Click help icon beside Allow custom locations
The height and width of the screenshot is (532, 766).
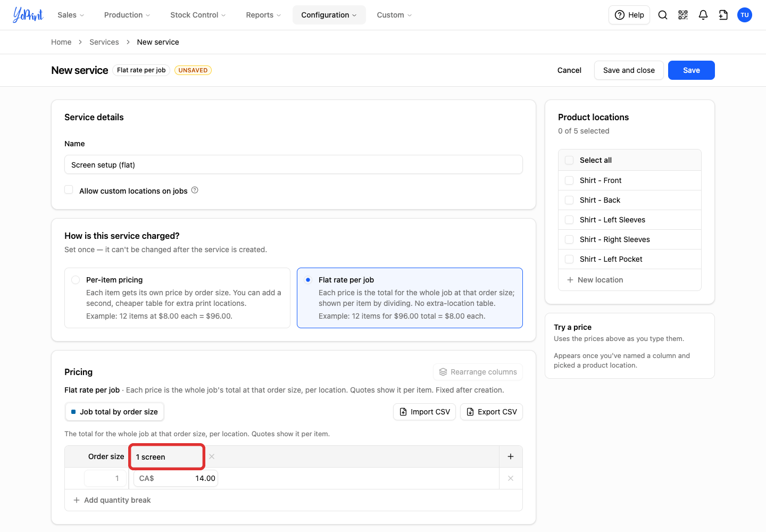pos(195,190)
